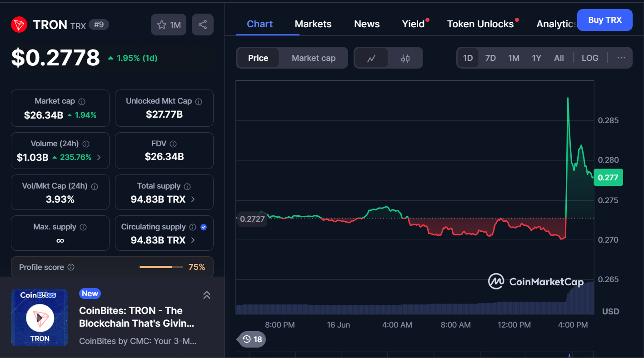Viewport: 644px width, 358px height.
Task: Set chart range to 7D
Action: pyautogui.click(x=490, y=58)
